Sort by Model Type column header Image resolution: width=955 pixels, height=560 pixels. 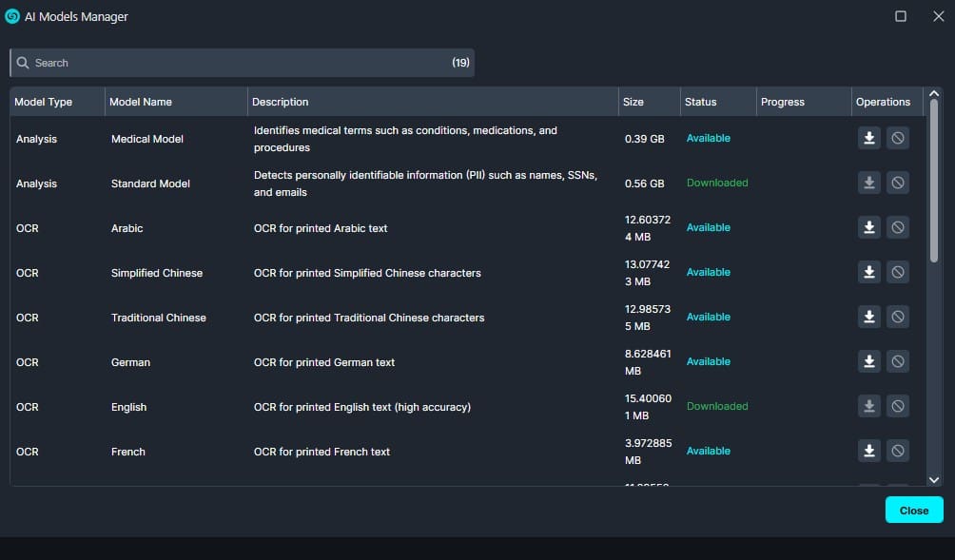tap(44, 102)
